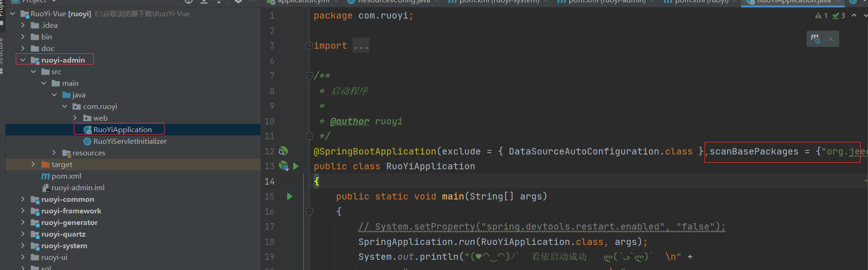Click the Spring gutter icon on line 12
This screenshot has width=868, height=270.
point(283,151)
